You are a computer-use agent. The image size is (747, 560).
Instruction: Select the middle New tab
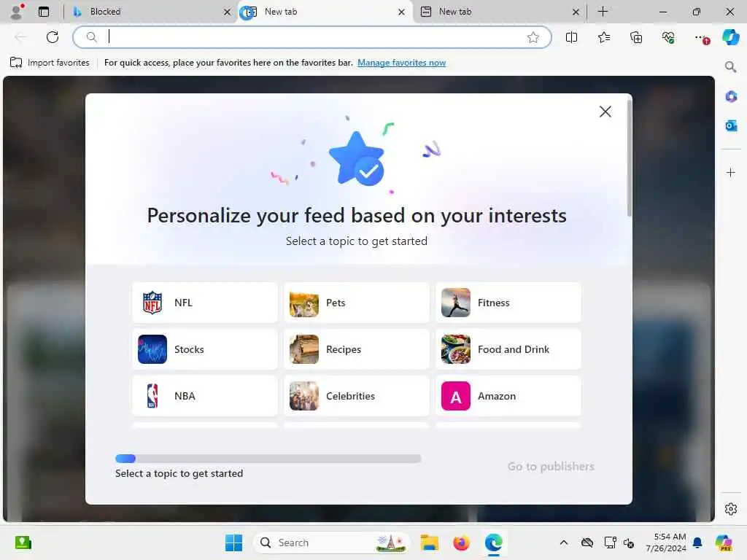[x=324, y=12]
